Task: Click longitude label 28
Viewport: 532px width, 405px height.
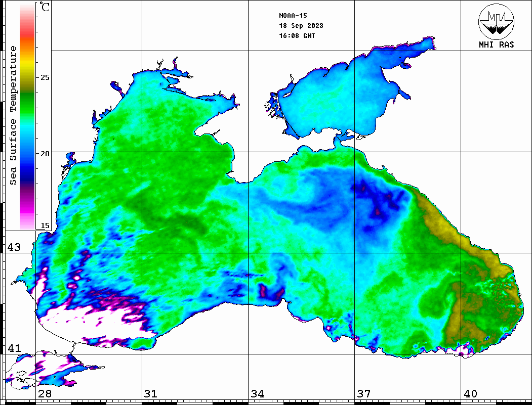Action: pos(45,394)
